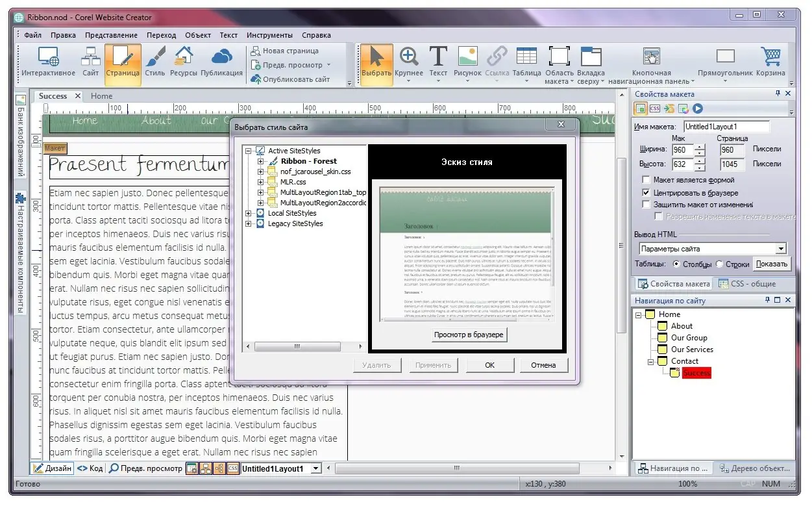812x508 pixels.
Task: Click the layout properties icon in Свойства макета toolbar
Action: coord(641,109)
